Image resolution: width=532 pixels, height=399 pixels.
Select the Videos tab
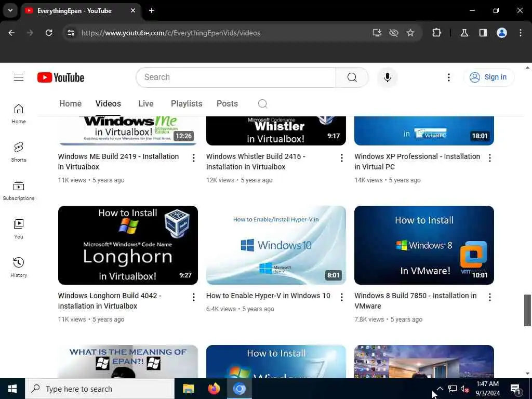click(108, 103)
